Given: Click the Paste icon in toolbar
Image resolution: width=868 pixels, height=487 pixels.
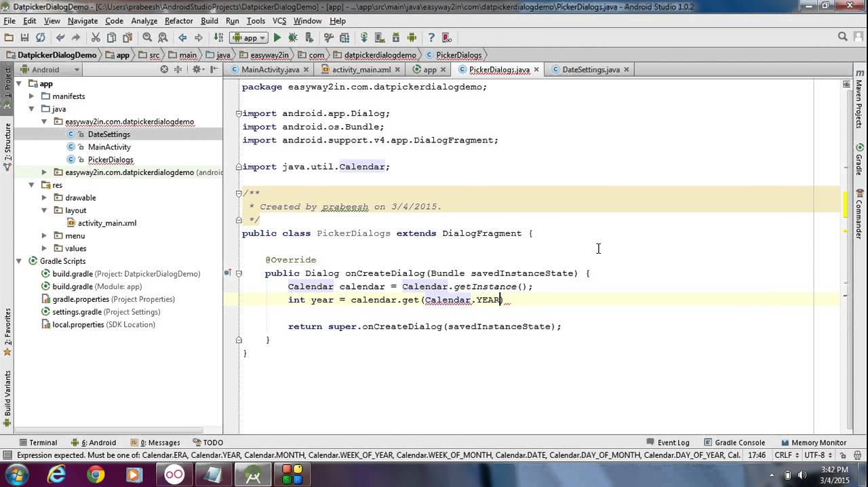Looking at the screenshot, I should tap(127, 38).
